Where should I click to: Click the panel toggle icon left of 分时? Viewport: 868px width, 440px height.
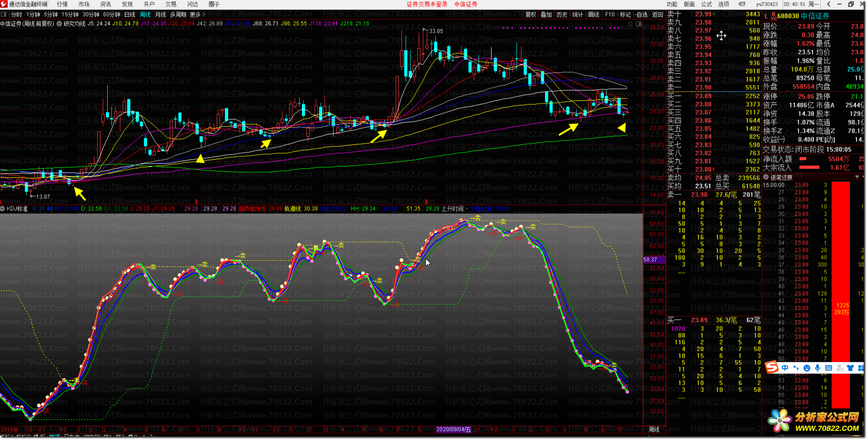pyautogui.click(x=4, y=14)
